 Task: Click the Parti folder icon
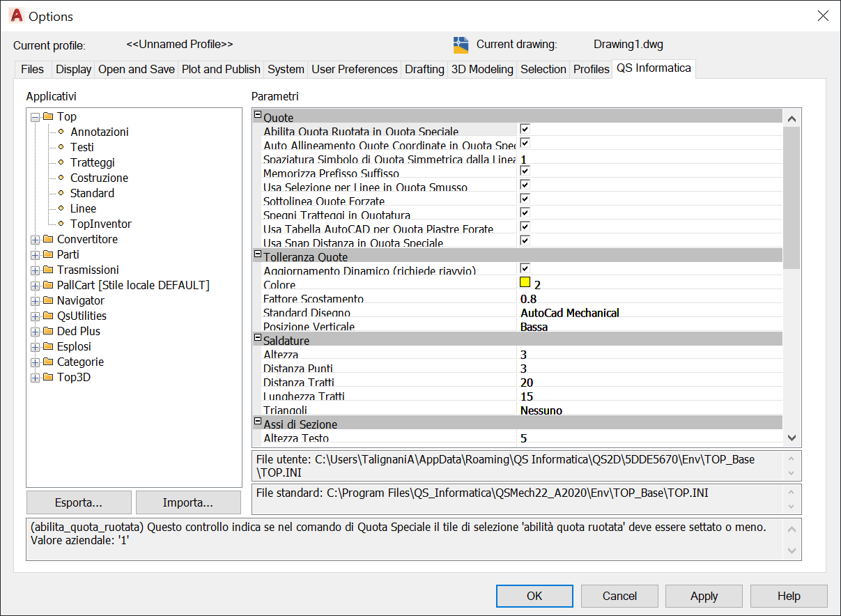[x=48, y=254]
